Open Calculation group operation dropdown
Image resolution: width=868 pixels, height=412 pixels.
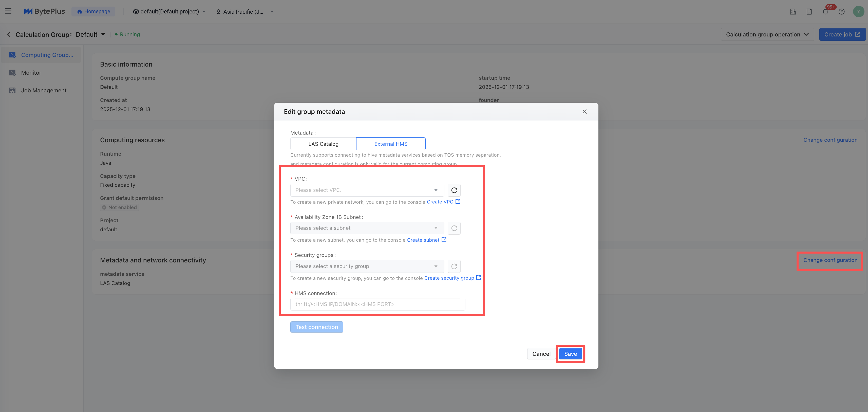coord(767,34)
